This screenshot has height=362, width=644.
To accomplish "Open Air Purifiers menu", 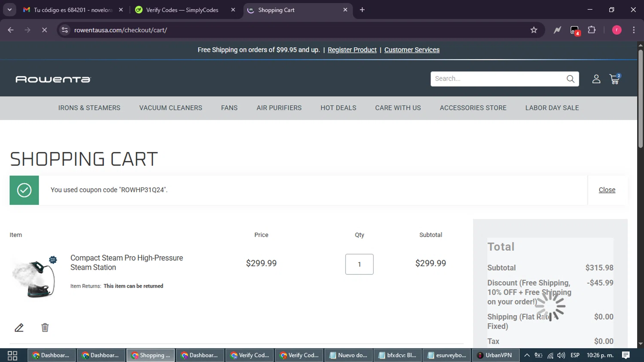I will pos(279,108).
